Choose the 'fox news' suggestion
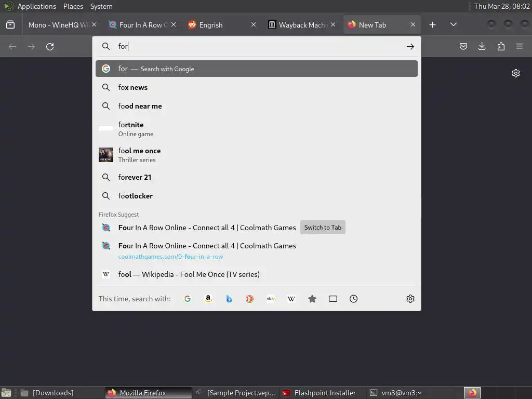The image size is (532, 399). pyautogui.click(x=257, y=87)
